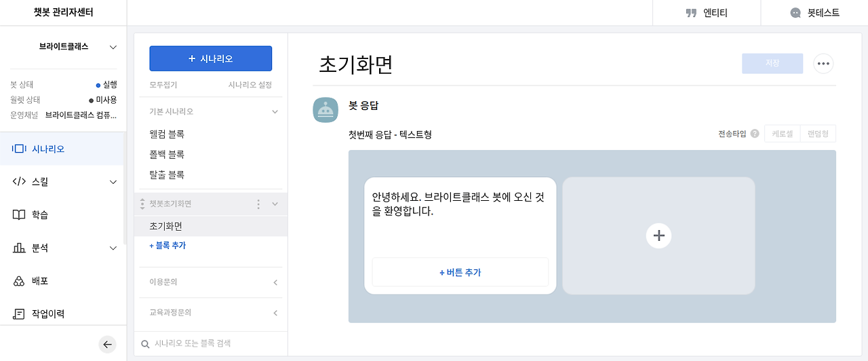Click the collapse sidebar arrow icon

pos(107,345)
